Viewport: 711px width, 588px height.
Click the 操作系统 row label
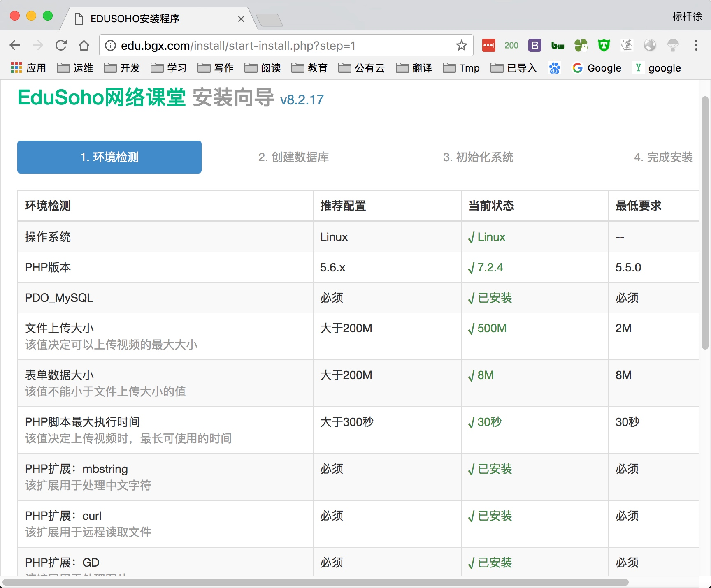click(48, 237)
